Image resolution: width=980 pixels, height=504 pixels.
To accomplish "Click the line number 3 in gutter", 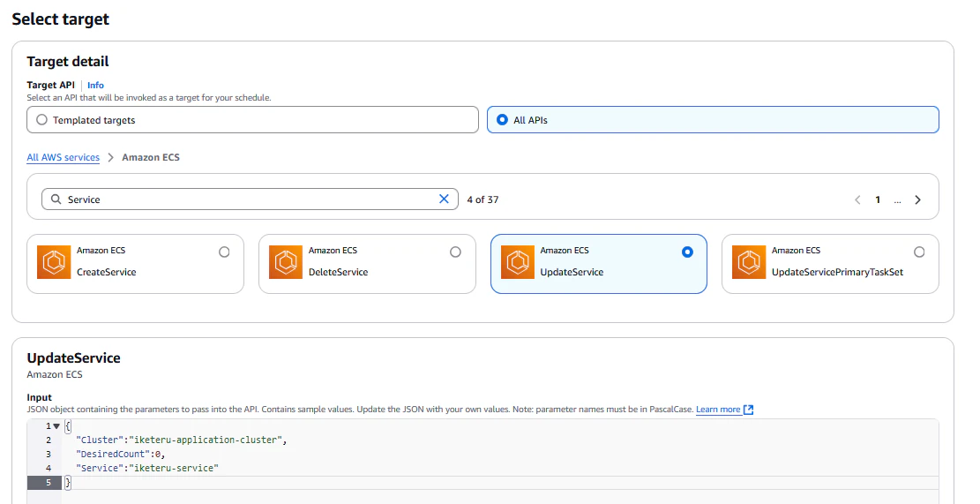I will tap(49, 455).
